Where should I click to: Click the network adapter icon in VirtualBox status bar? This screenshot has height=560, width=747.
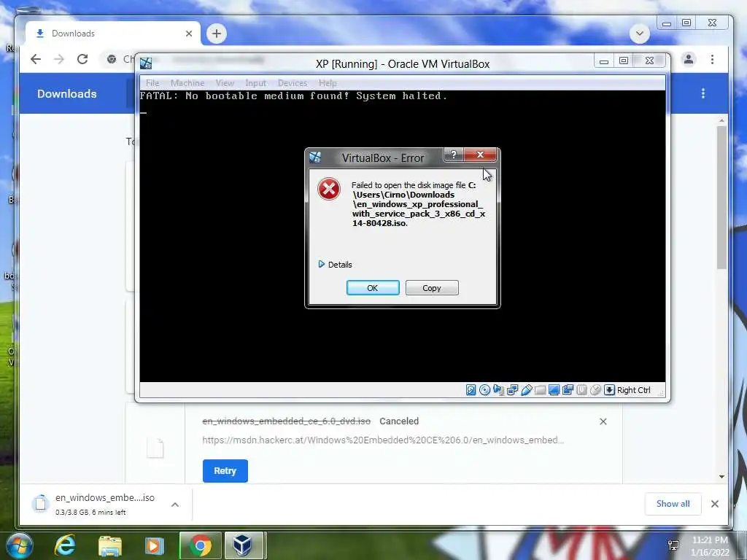click(x=512, y=390)
